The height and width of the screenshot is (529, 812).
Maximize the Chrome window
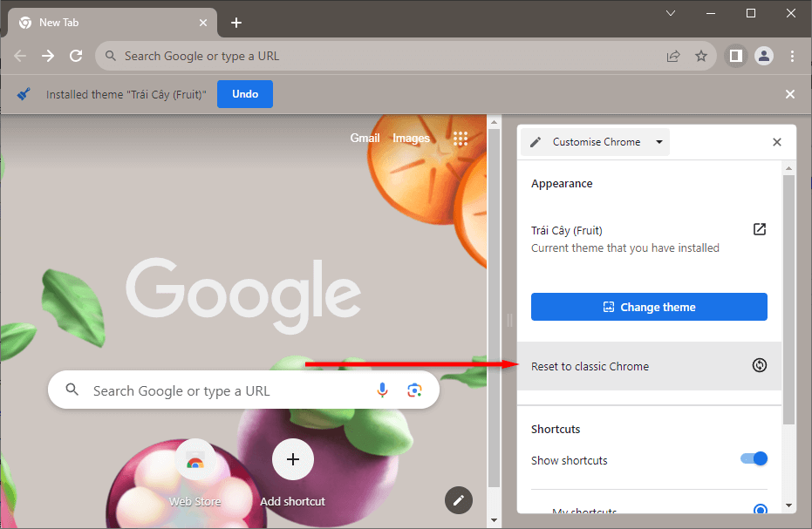pos(750,13)
